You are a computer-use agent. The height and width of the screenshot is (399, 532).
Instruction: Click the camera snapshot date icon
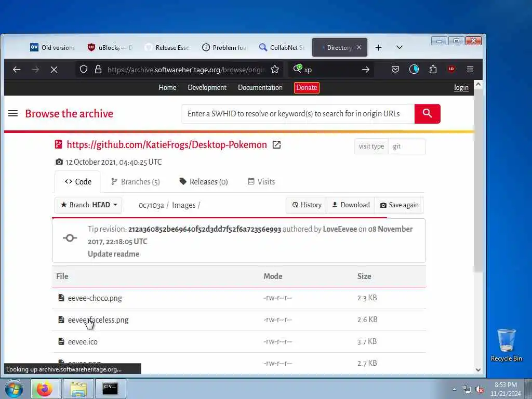click(x=59, y=162)
